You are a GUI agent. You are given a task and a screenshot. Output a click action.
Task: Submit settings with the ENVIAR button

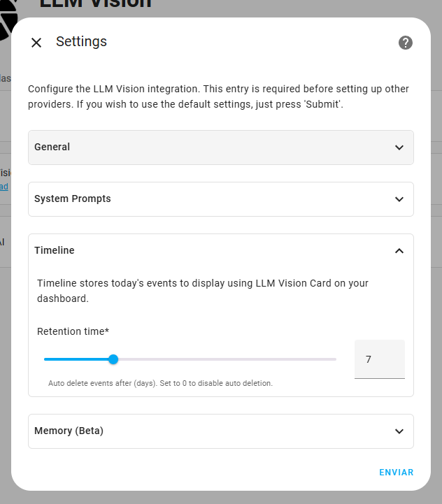click(x=397, y=472)
